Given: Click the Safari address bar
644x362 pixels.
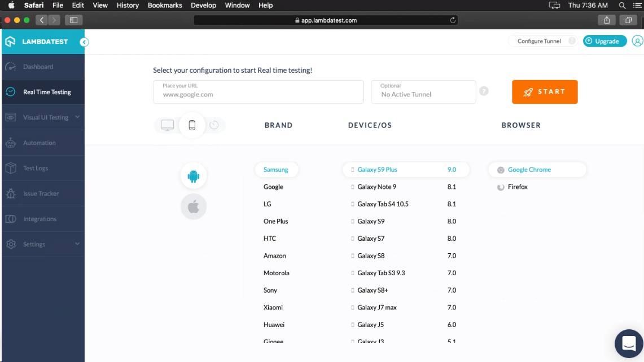Looking at the screenshot, I should point(326,20).
